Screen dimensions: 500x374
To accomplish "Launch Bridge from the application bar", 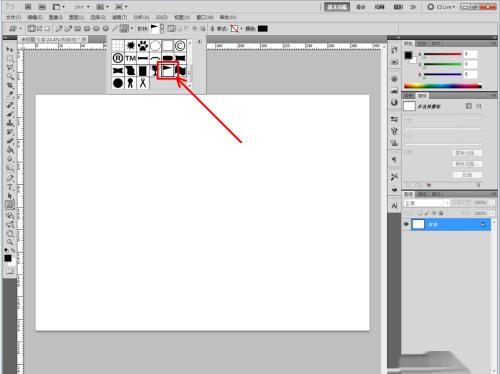I will 28,7.
